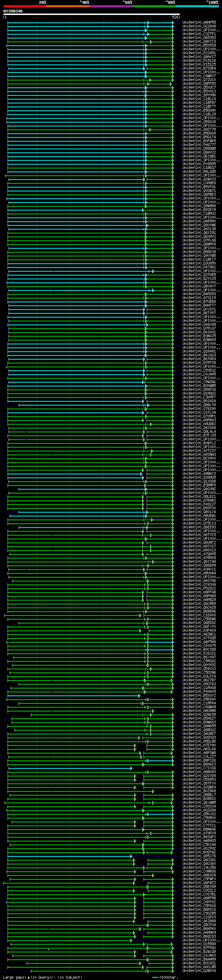Click hit label UniRef100_Q6EE83
This screenshot has width=222, height=980.
(x=199, y=527)
